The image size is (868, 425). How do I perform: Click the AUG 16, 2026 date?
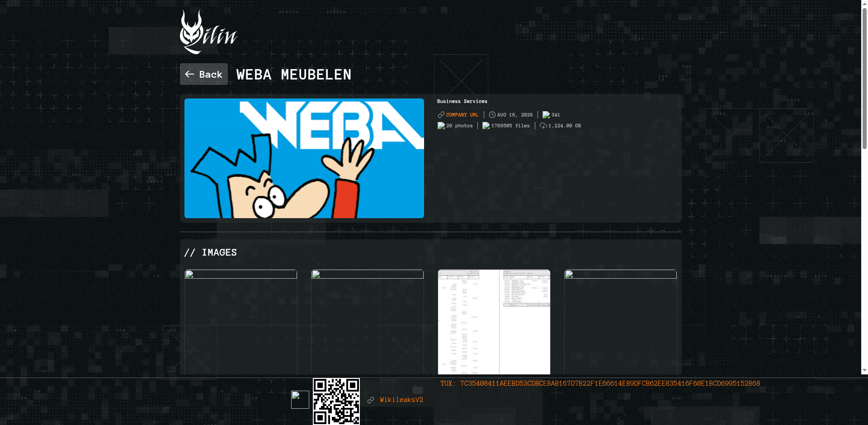click(x=515, y=115)
